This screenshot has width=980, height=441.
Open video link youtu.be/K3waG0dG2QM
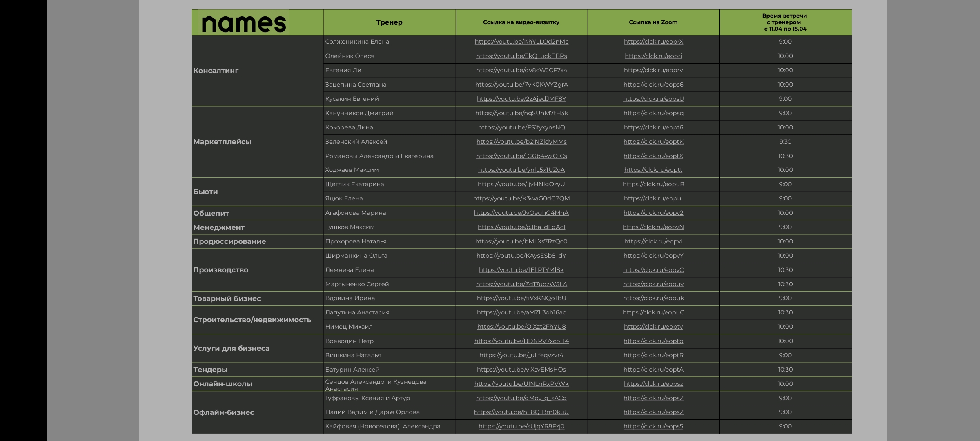[x=521, y=198]
